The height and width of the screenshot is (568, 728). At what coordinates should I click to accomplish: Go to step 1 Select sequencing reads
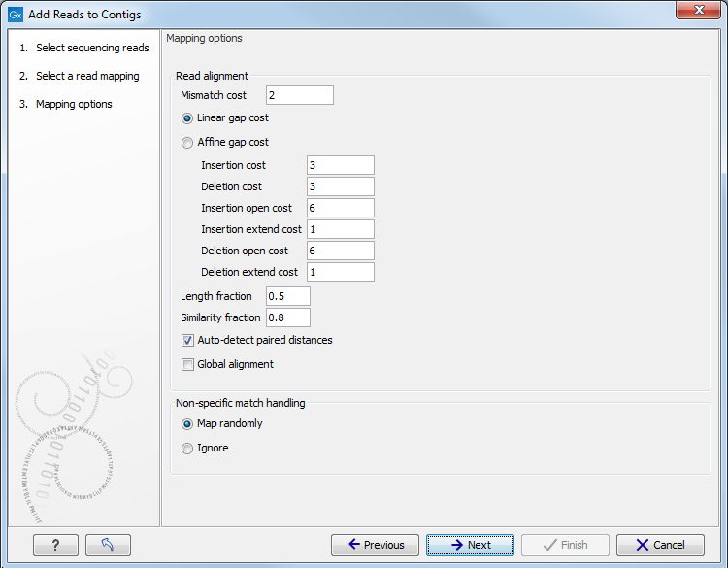click(x=84, y=48)
